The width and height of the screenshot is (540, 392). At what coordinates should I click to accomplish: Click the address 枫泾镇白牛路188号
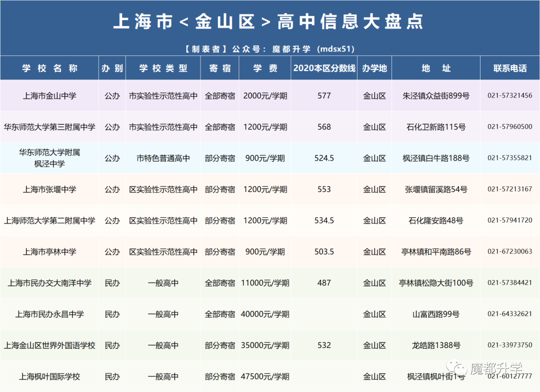436,158
